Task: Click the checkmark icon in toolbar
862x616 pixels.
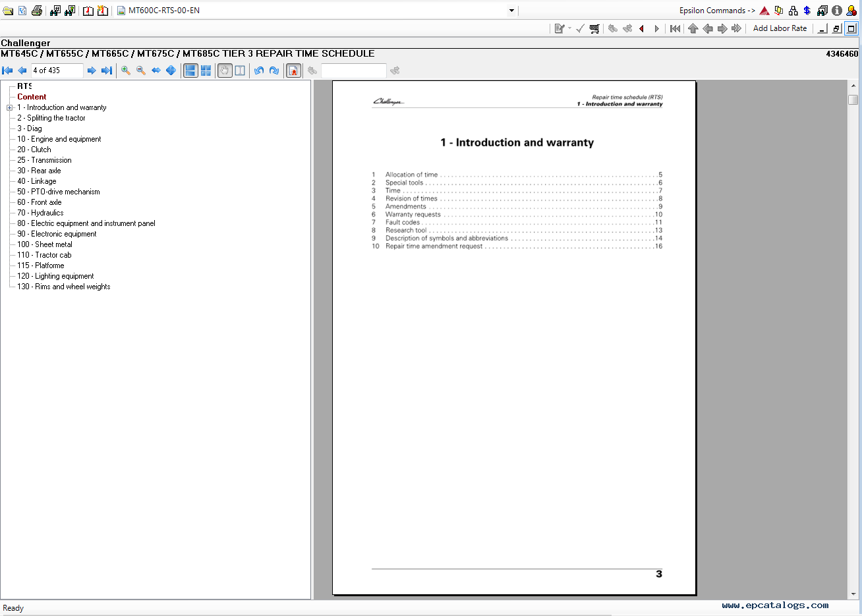Action: pos(580,28)
